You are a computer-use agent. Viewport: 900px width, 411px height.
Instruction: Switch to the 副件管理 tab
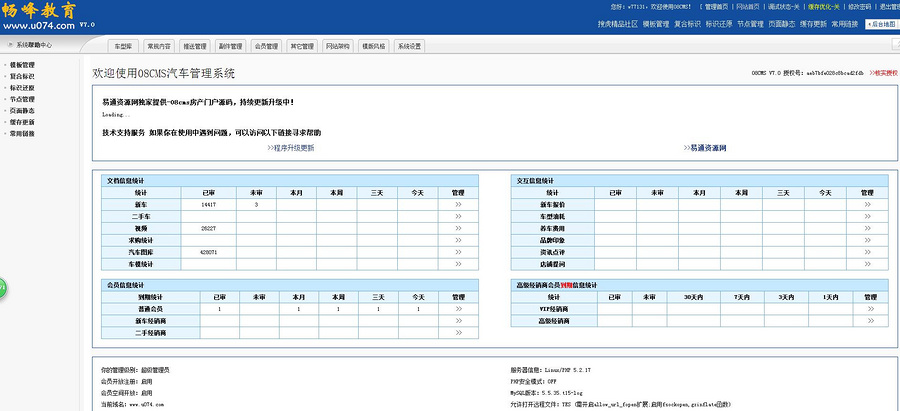pos(230,46)
